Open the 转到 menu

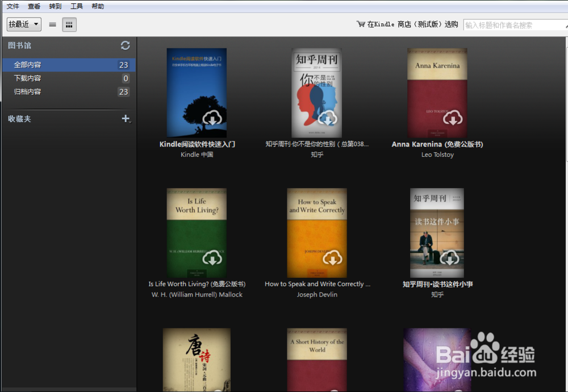tap(56, 6)
